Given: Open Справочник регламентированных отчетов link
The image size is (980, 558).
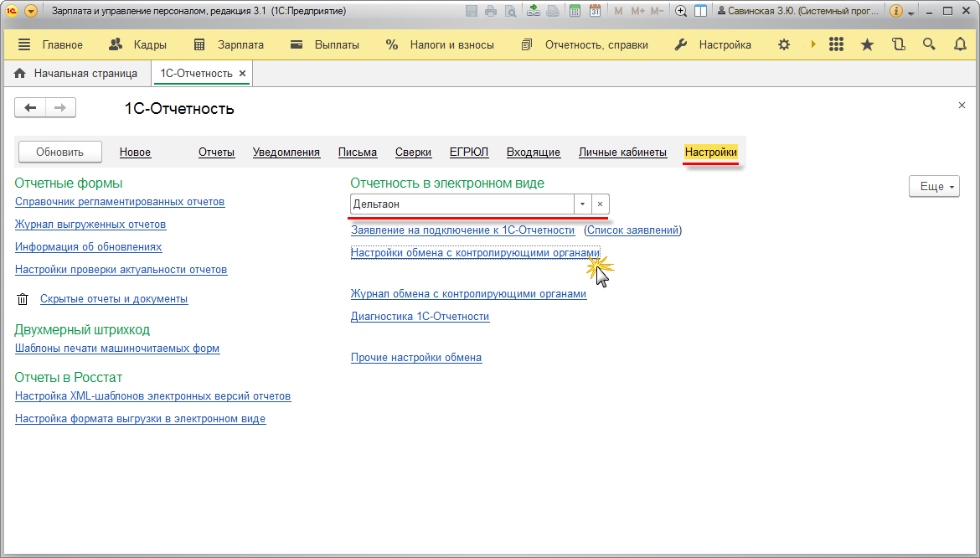Looking at the screenshot, I should [x=120, y=202].
